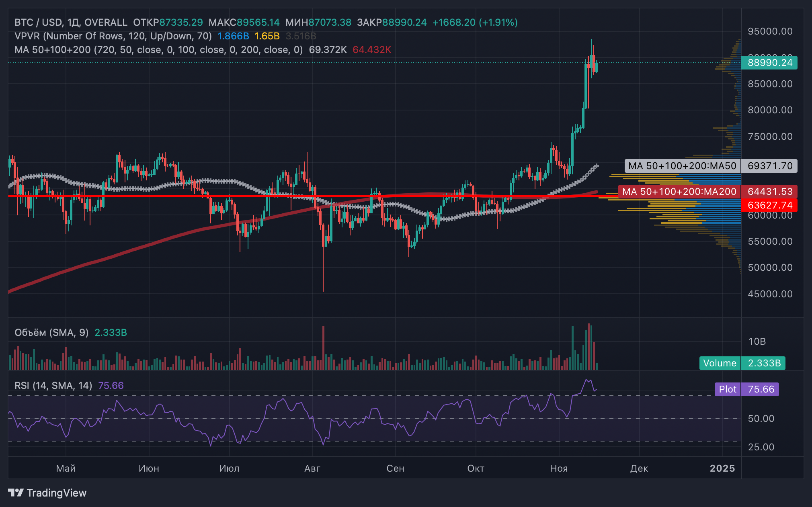Click the ЗАКР closing price value
This screenshot has height=507, width=812.
[x=404, y=22]
